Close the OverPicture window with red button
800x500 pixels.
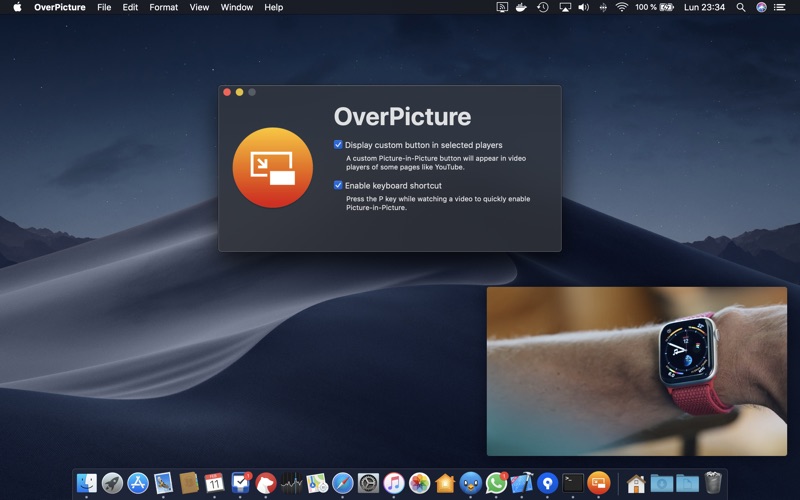coord(227,92)
